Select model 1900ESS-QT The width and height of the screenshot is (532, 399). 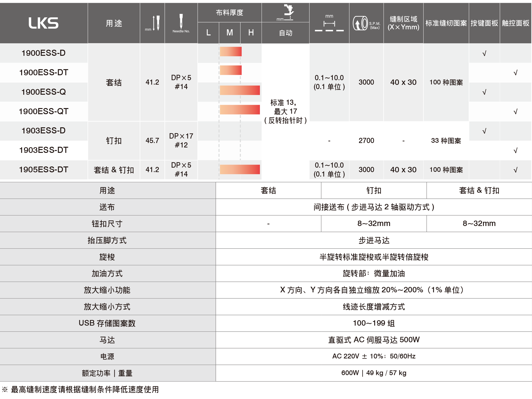(44, 111)
